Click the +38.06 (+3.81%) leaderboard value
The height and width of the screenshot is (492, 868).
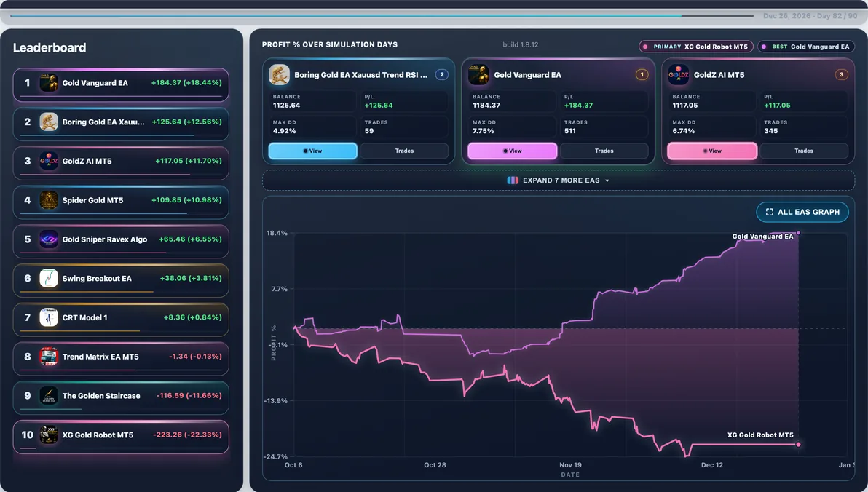(191, 278)
